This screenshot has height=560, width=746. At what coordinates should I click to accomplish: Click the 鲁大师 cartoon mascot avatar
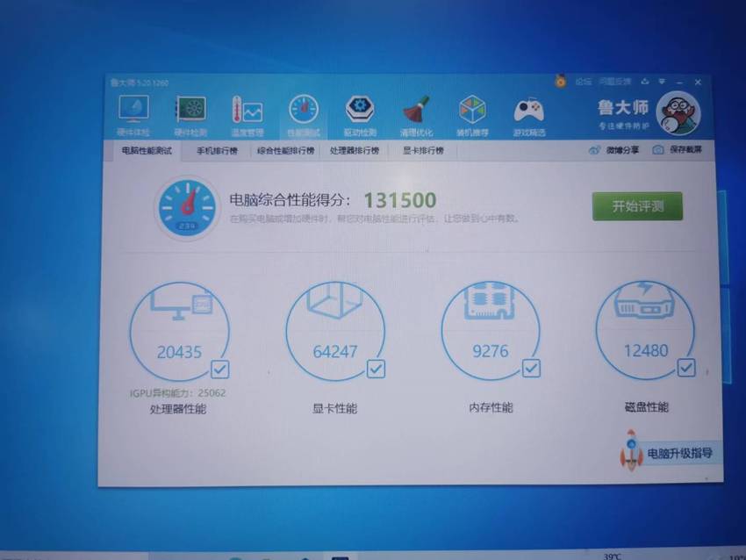pos(678,113)
